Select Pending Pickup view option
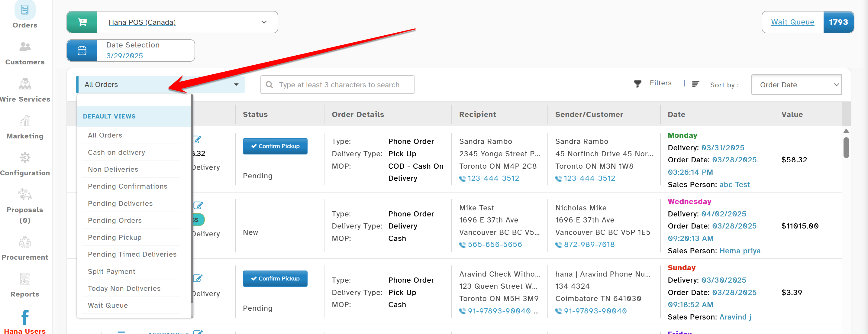This screenshot has height=334, width=868. coord(115,237)
